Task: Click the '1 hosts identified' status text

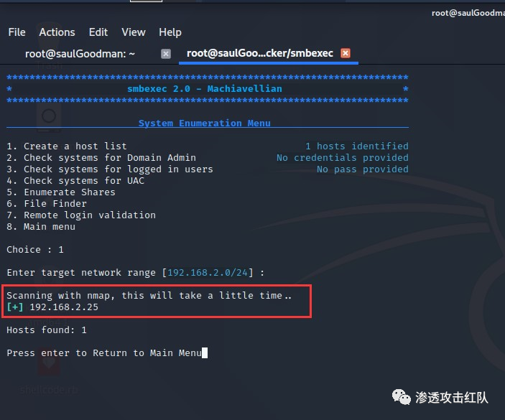Action: (x=356, y=146)
